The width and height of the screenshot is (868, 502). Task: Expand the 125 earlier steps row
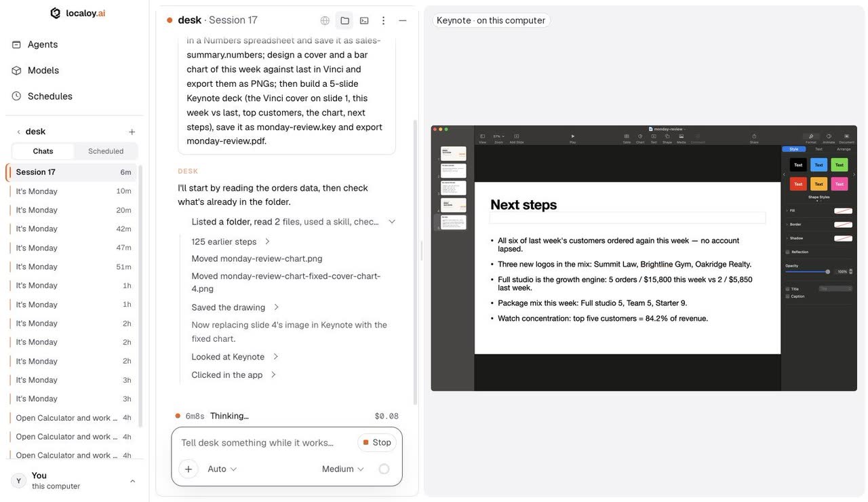tap(231, 242)
